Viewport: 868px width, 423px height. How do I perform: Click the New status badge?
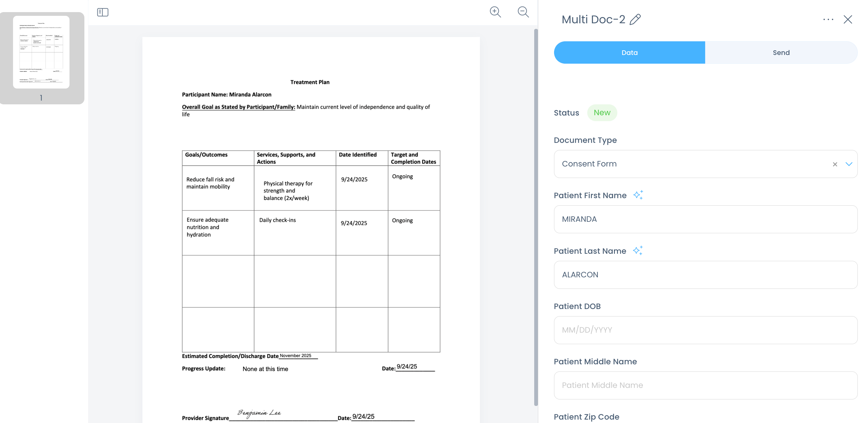(602, 113)
